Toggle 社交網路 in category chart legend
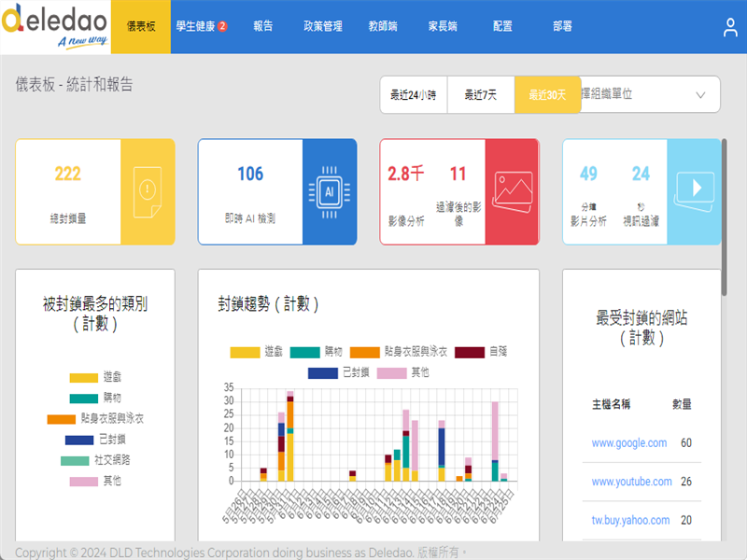The width and height of the screenshot is (747, 560). 95,460
